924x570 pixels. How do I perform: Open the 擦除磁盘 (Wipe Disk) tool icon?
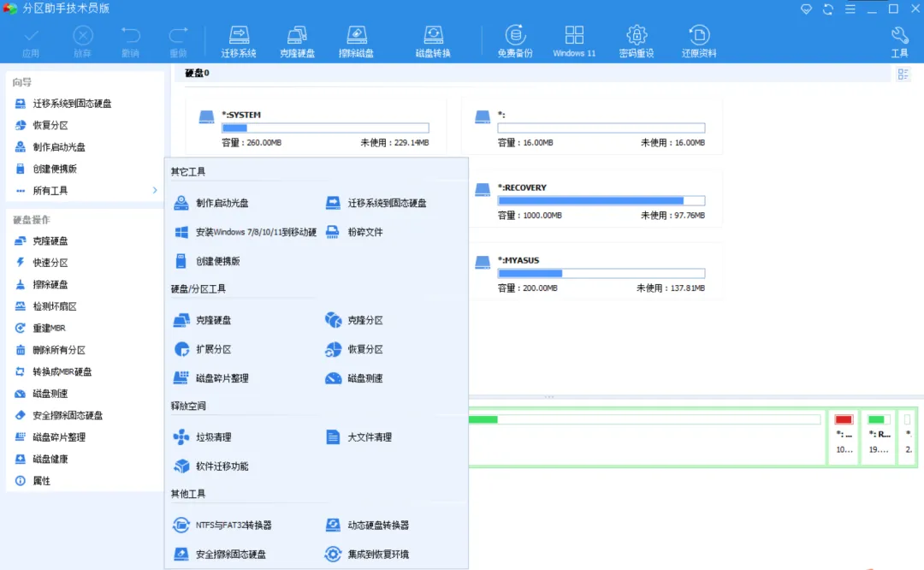point(356,38)
